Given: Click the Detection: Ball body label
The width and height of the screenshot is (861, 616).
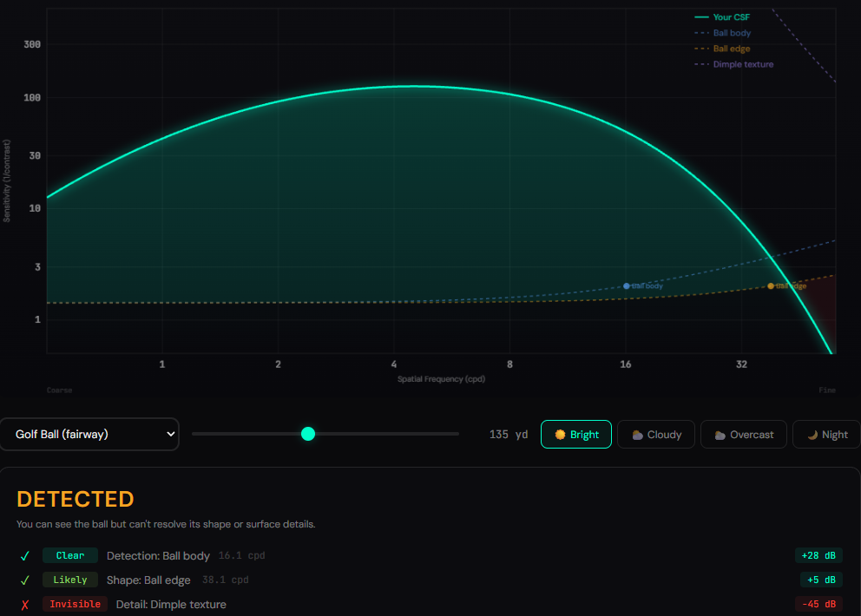Looking at the screenshot, I should point(158,555).
